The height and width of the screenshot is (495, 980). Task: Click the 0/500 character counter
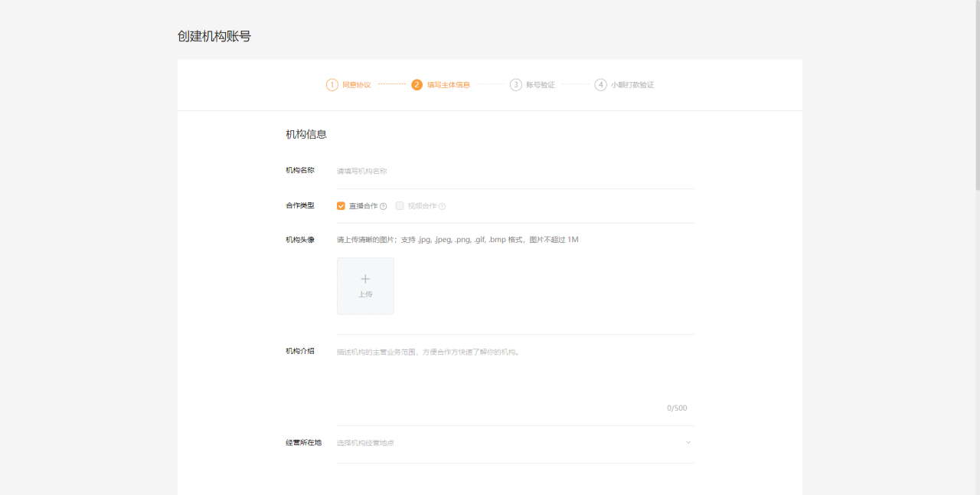tap(677, 408)
